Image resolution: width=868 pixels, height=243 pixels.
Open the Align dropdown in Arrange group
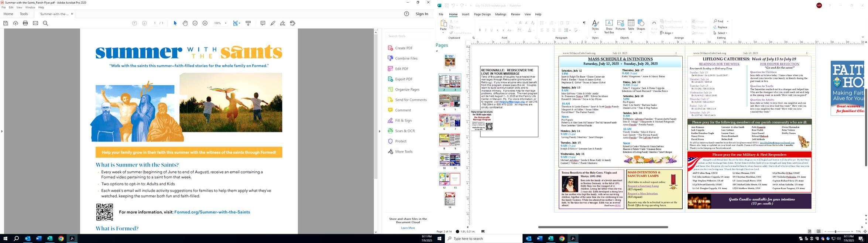point(667,33)
